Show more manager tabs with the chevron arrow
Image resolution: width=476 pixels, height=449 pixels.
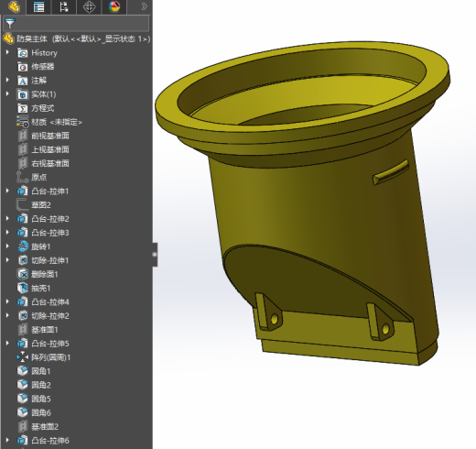pyautogui.click(x=145, y=6)
